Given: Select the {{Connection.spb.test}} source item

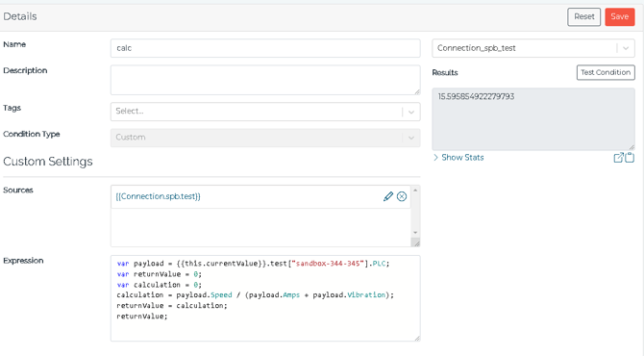Looking at the screenshot, I should [x=159, y=196].
